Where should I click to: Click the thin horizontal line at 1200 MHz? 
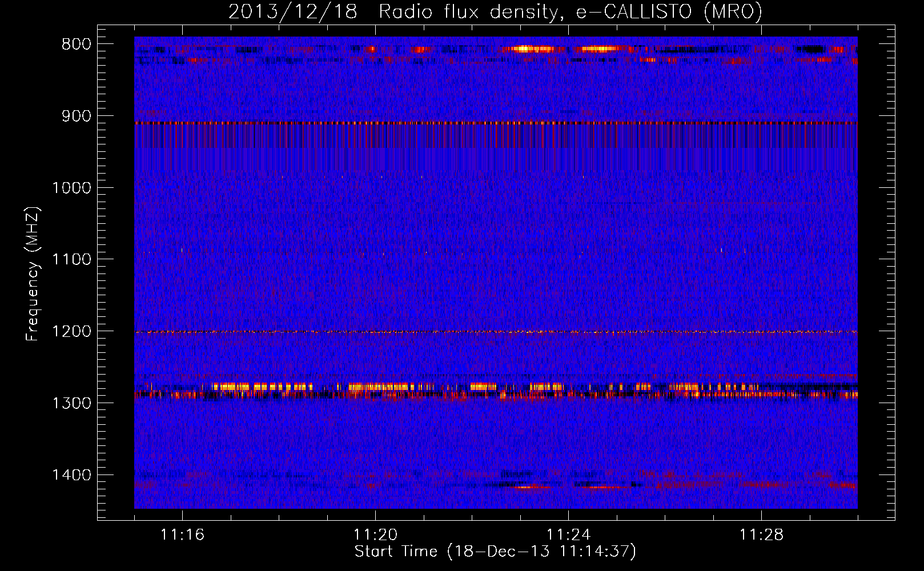tap(496, 332)
